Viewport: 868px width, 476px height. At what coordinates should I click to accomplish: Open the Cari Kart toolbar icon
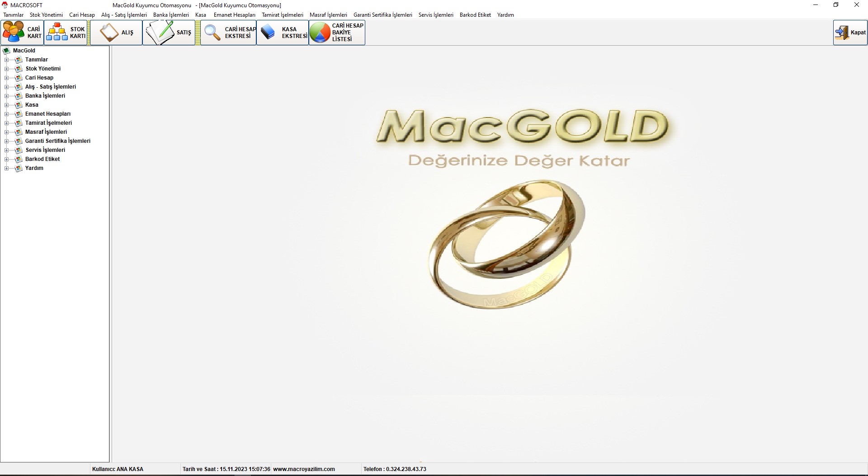pyautogui.click(x=14, y=33)
